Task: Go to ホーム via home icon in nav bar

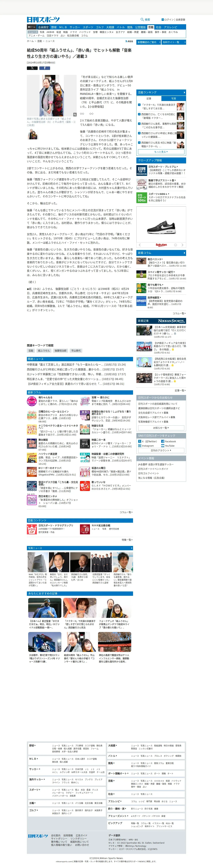Action: 32,27
